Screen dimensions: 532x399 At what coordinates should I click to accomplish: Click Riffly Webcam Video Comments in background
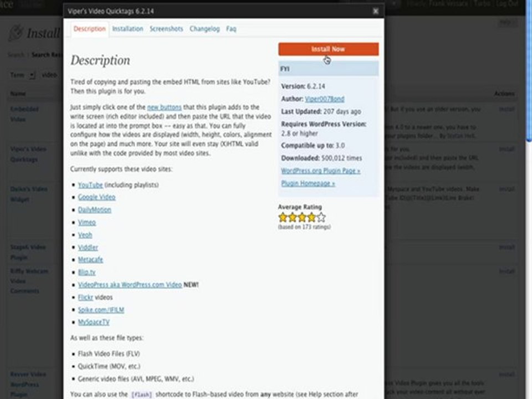point(29,281)
